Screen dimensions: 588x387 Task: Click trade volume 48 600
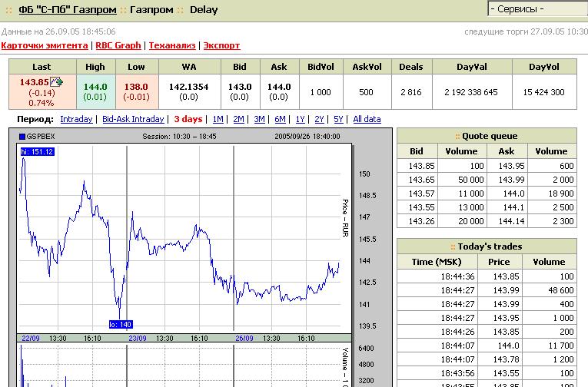[561, 290]
